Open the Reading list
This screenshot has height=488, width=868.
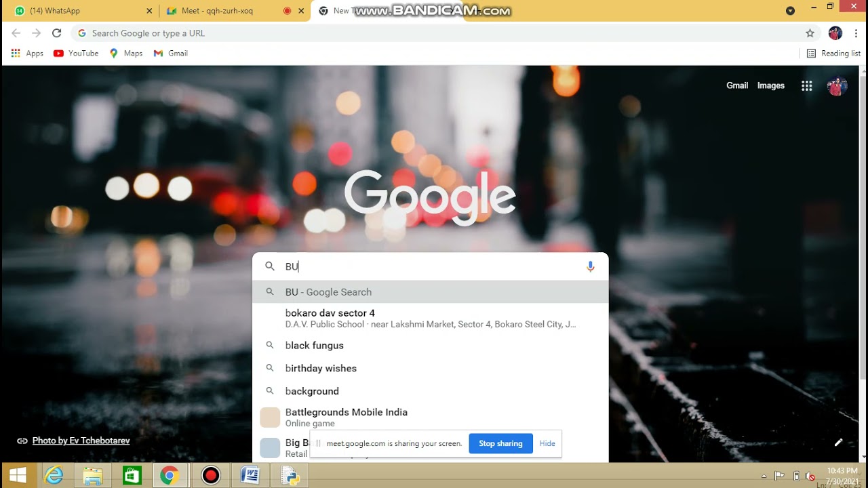833,54
